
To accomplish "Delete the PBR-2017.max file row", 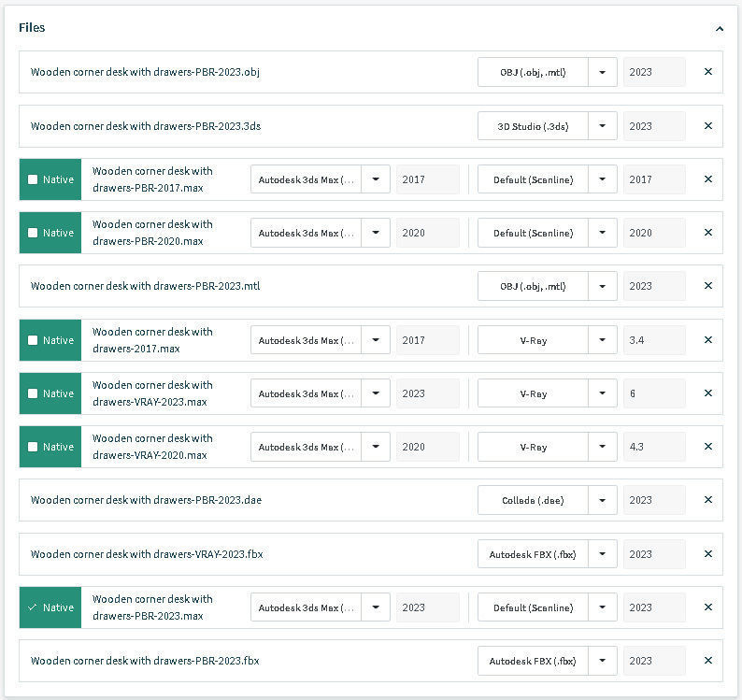I will (x=707, y=179).
